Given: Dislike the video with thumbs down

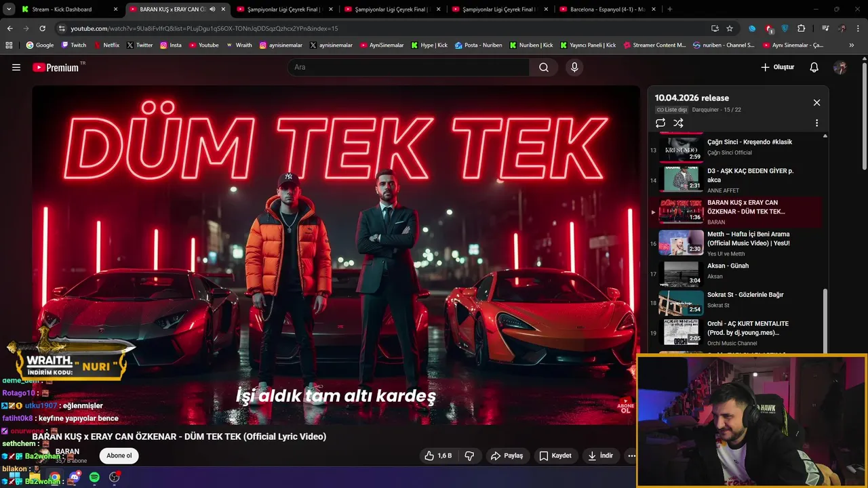Looking at the screenshot, I should 469,455.
